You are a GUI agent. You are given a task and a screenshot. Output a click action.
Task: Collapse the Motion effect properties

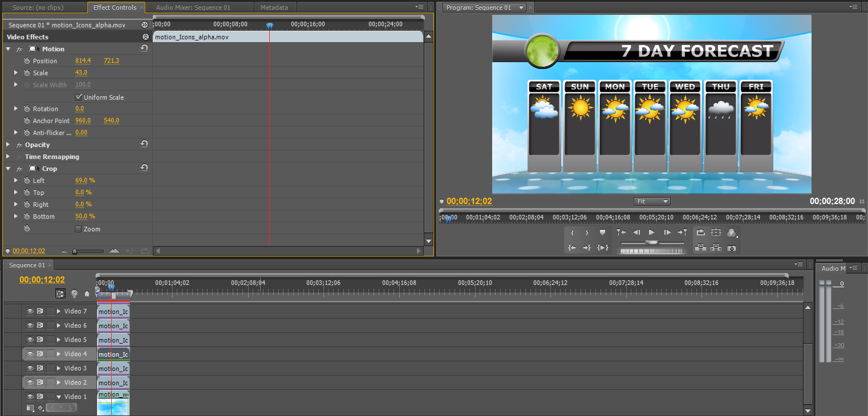coord(8,49)
